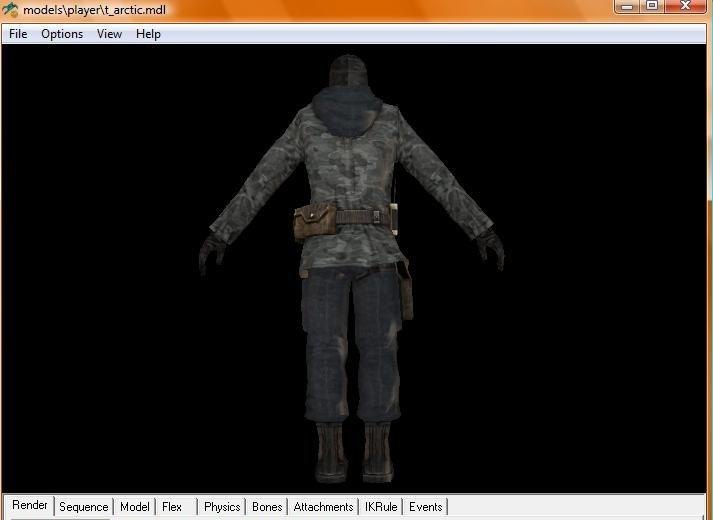Show the Bones tab
The image size is (713, 520).
[x=267, y=507]
